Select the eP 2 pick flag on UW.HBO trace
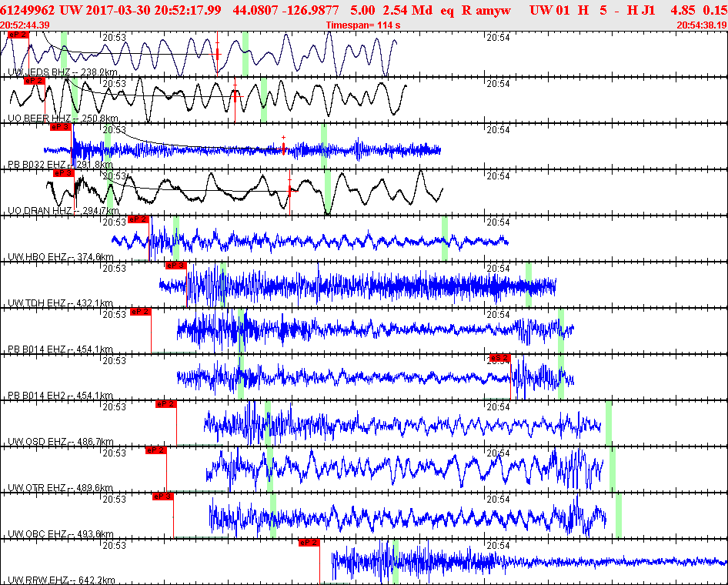728x585 pixels. point(139,219)
